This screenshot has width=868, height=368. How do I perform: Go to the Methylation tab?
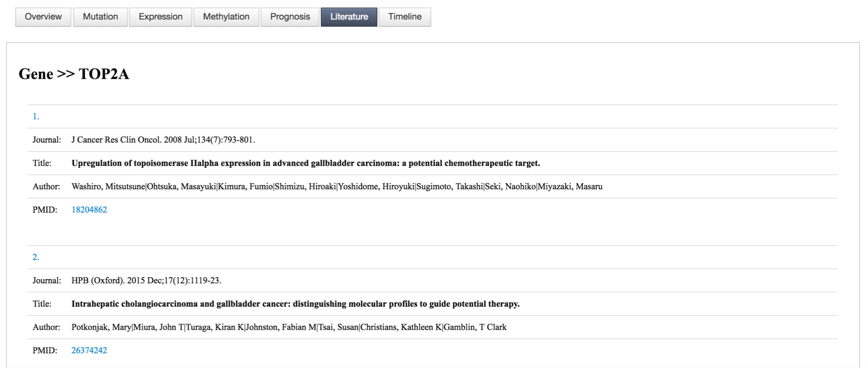pos(226,17)
